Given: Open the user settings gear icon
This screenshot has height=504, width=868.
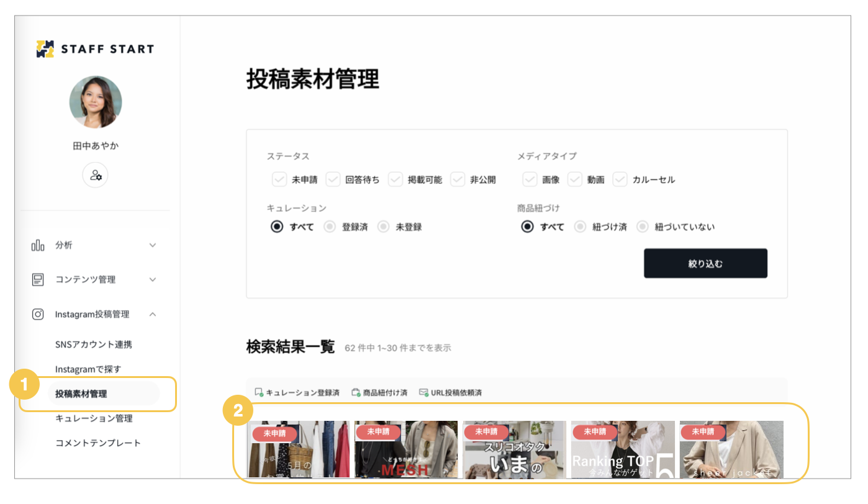Looking at the screenshot, I should tap(96, 175).
